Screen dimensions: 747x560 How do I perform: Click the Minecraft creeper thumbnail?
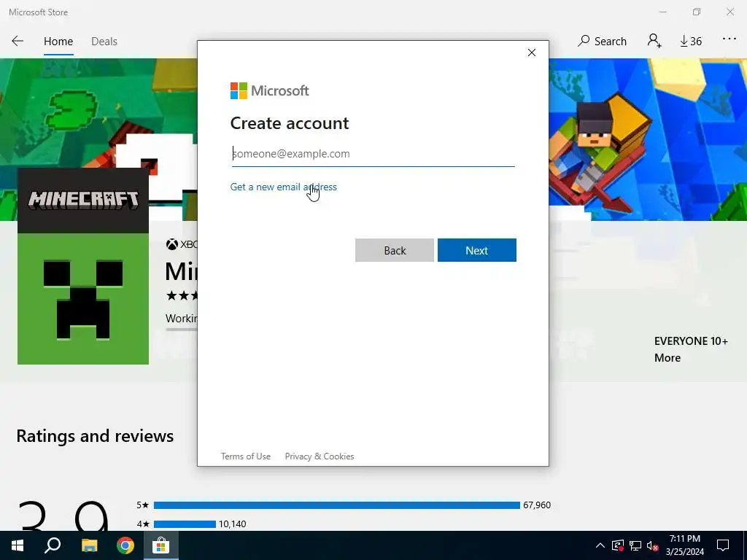click(83, 266)
